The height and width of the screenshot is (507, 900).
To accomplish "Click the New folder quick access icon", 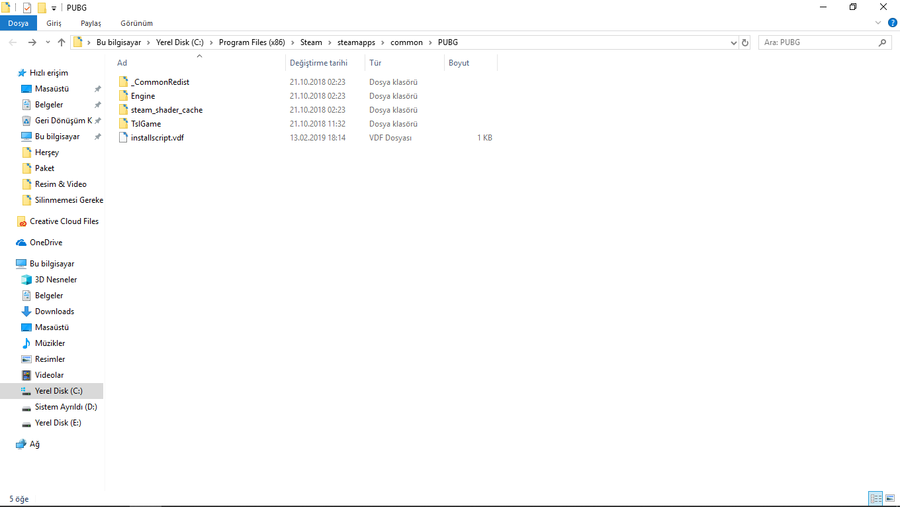I will click(41, 7).
